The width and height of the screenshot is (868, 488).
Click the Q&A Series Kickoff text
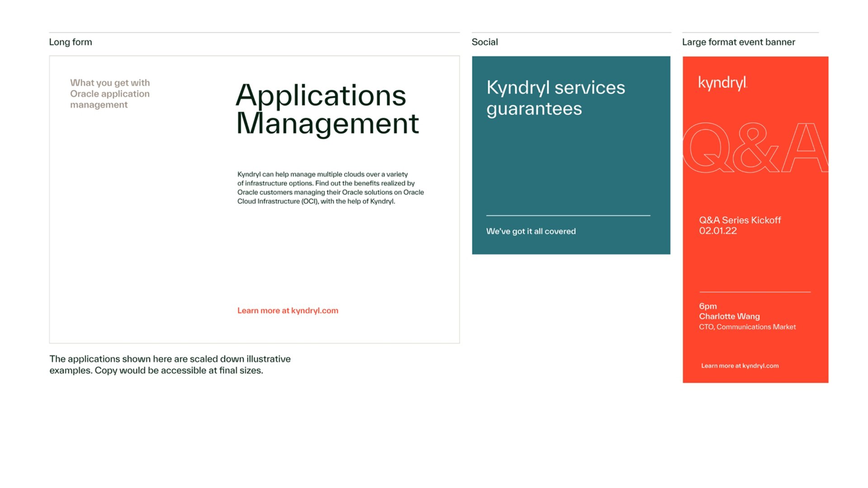740,220
